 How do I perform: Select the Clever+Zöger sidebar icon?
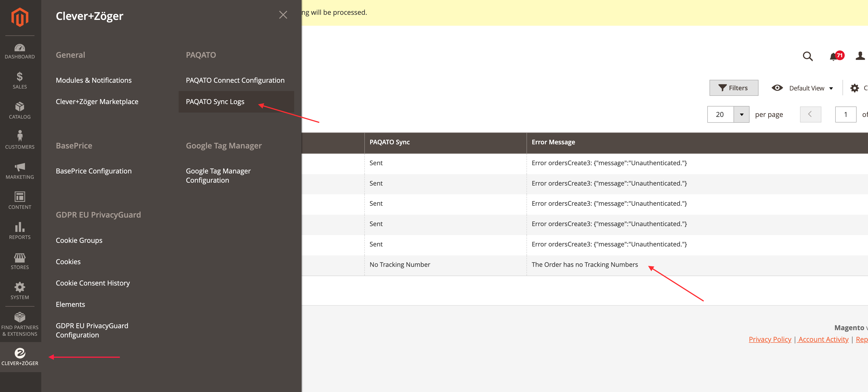pyautogui.click(x=20, y=357)
